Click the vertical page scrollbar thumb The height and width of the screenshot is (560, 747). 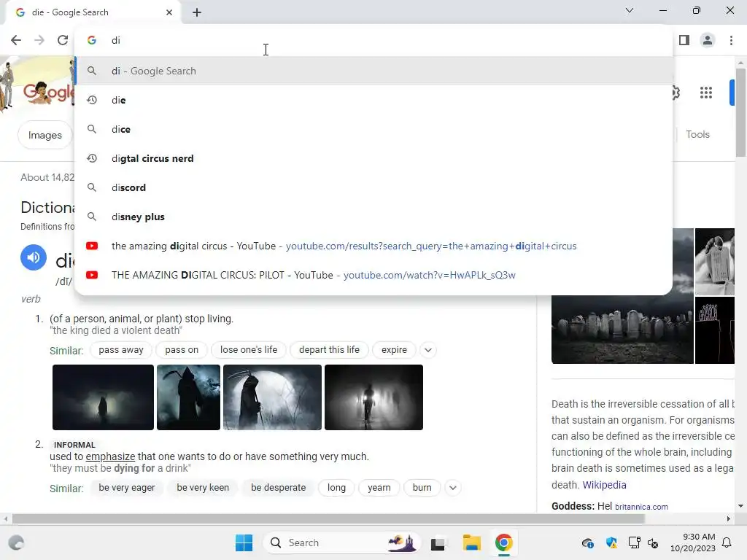pos(740,112)
